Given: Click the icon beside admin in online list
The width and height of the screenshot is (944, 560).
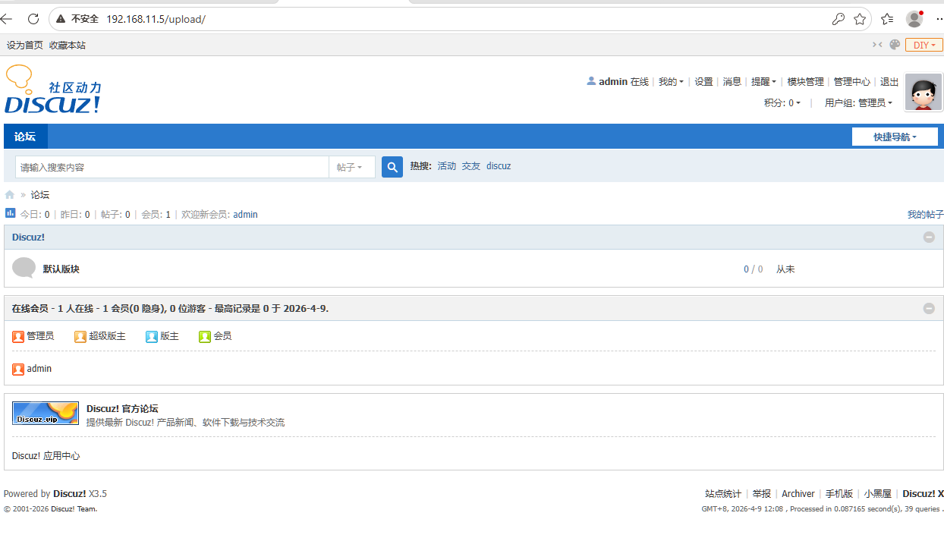Looking at the screenshot, I should (18, 369).
